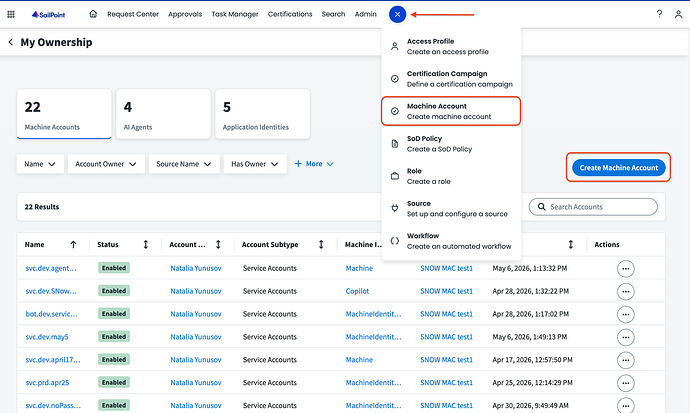Viewport: 690px width, 413px height.
Task: Click the SailPoint logo
Action: tap(48, 15)
